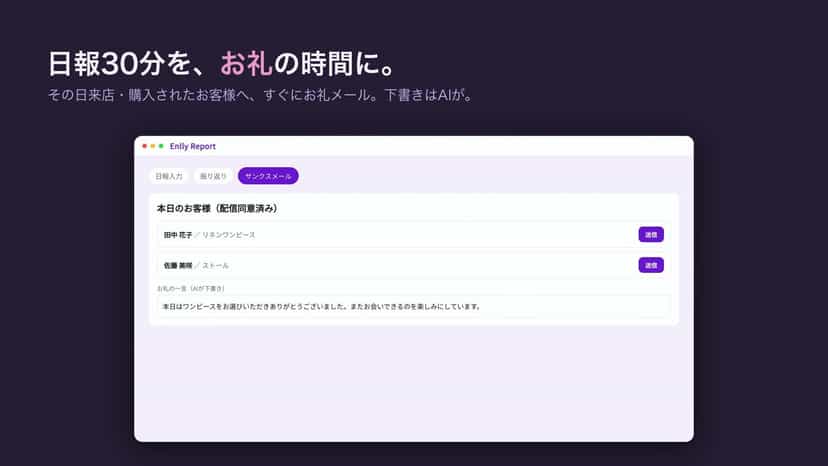Click the 本日のお客様 section heading
The height and width of the screenshot is (466, 828).
pos(217,209)
